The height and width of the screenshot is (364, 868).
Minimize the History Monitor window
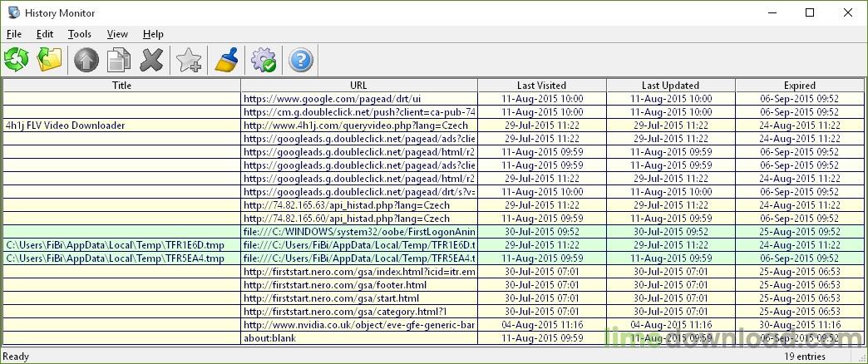772,12
